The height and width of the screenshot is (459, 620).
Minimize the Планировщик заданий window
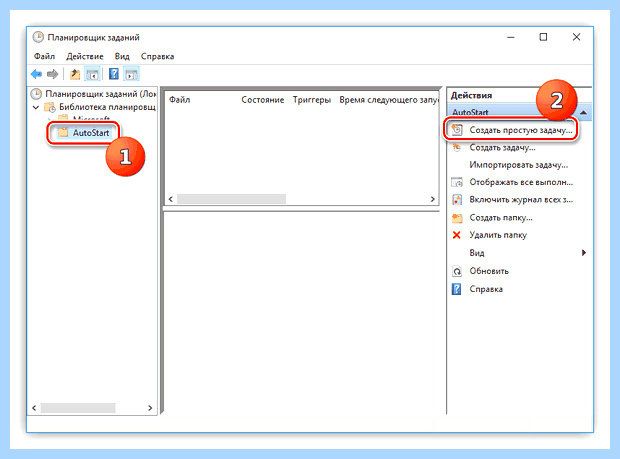(511, 37)
